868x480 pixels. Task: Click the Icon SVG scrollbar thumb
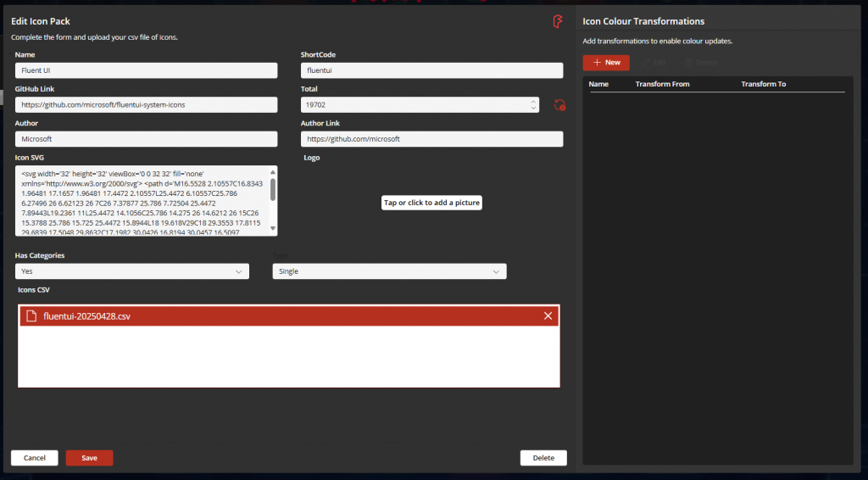[x=272, y=189]
